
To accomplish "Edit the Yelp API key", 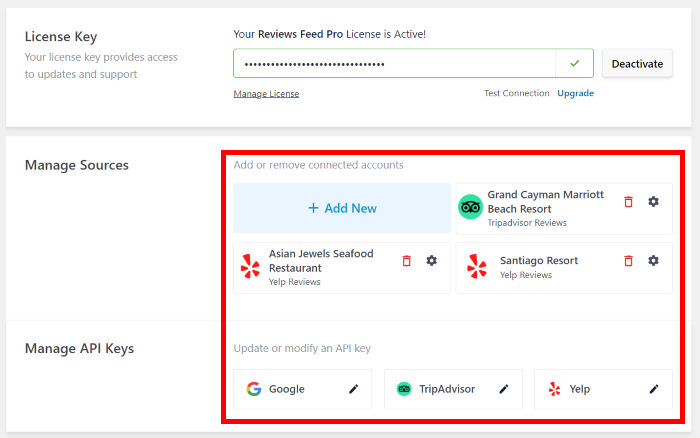I will 654,389.
